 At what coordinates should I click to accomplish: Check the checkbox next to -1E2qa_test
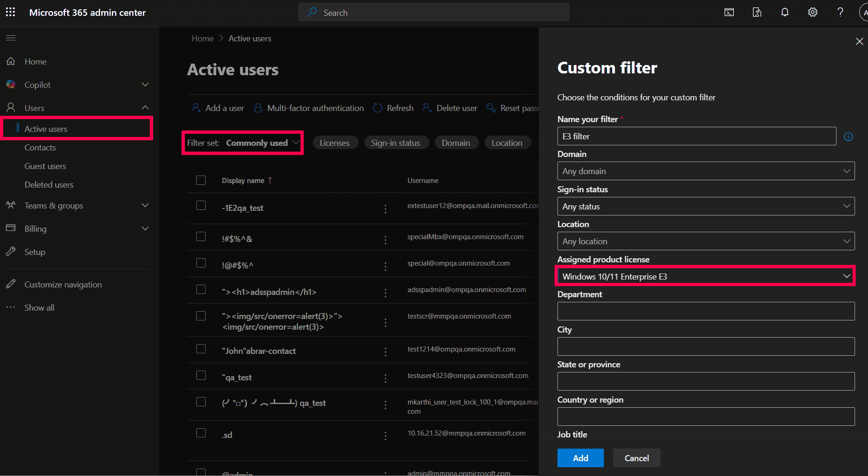(x=201, y=205)
